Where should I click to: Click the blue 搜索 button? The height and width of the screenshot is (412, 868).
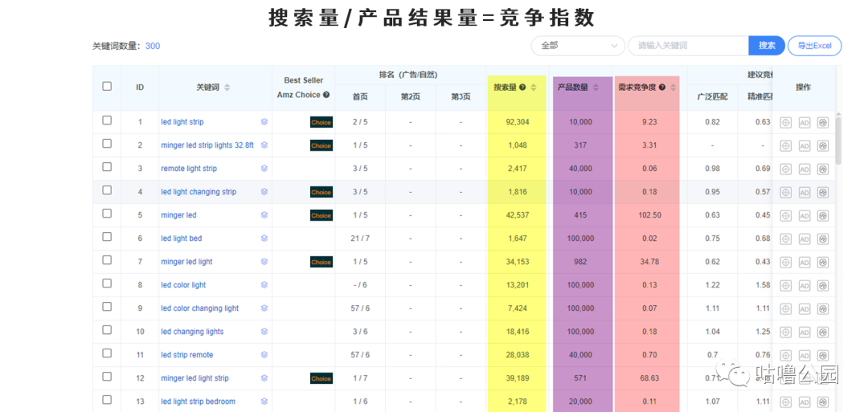(x=767, y=46)
